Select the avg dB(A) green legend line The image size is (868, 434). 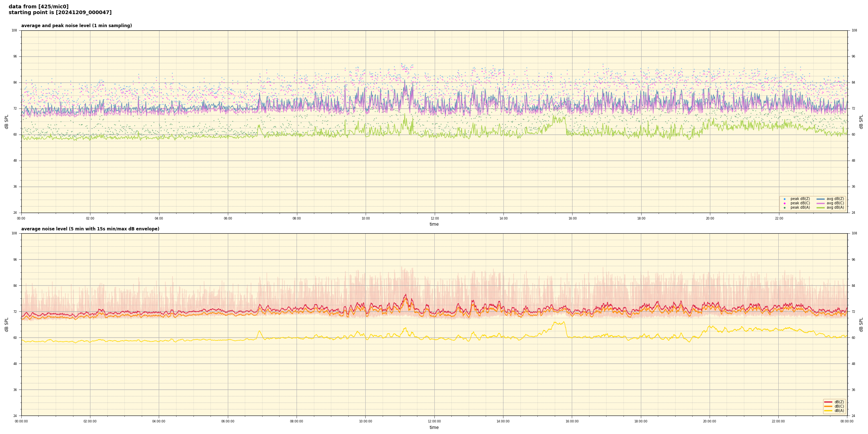pos(821,208)
